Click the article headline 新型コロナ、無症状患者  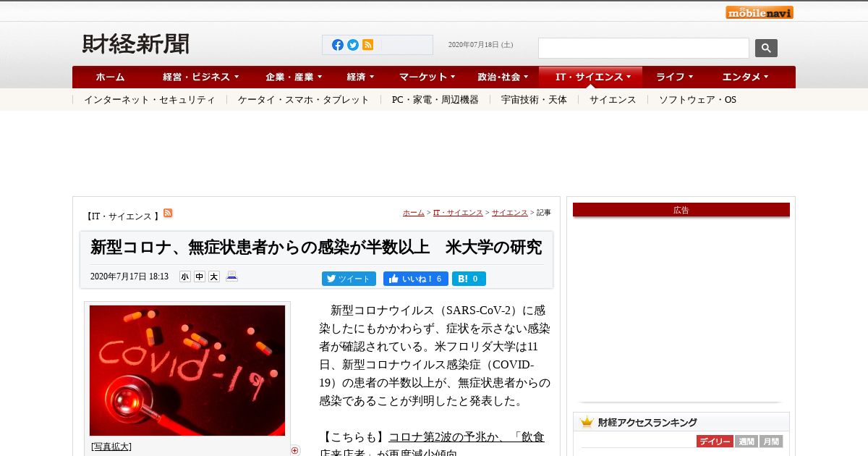coord(316,248)
